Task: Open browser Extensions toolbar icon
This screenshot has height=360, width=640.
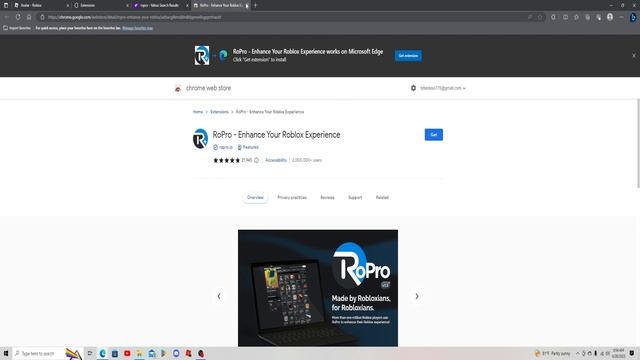Action: pyautogui.click(x=553, y=17)
